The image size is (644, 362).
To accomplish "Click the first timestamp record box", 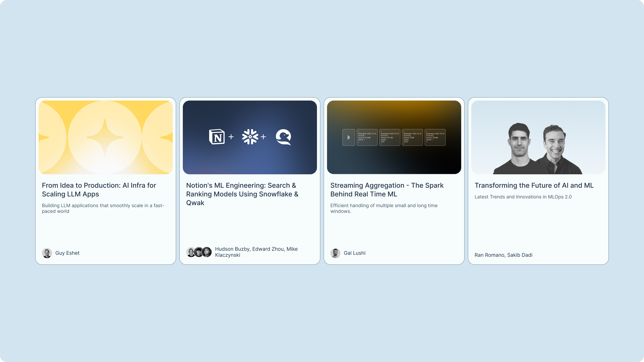I will point(367,137).
